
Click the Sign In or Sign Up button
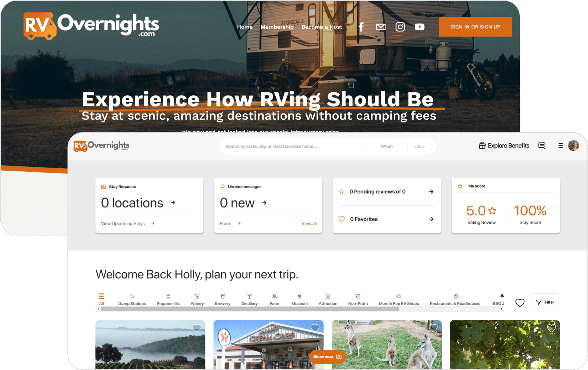[x=475, y=27]
